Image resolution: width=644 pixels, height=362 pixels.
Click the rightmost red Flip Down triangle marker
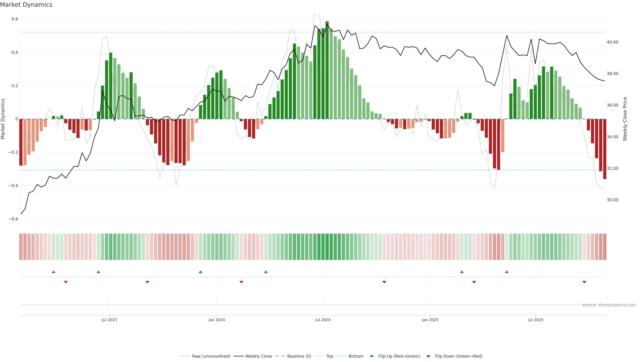[x=584, y=282]
